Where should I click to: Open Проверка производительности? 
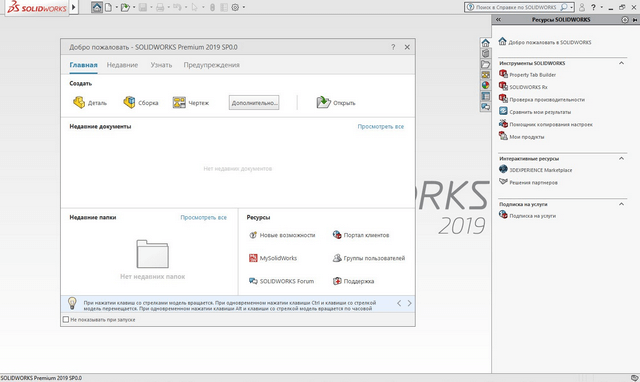click(x=542, y=100)
